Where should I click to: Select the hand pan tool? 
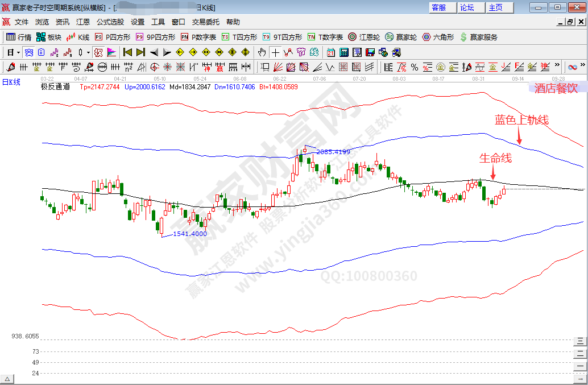tap(262, 52)
